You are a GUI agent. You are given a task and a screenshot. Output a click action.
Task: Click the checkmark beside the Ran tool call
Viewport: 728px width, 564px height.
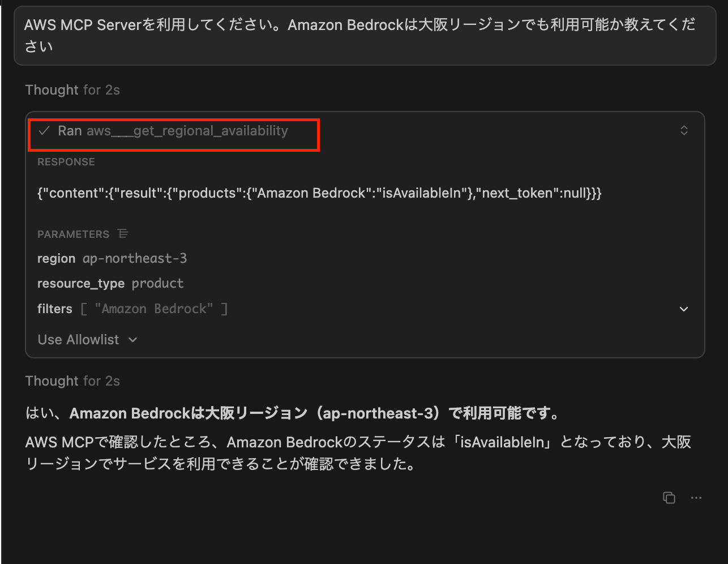coord(44,130)
